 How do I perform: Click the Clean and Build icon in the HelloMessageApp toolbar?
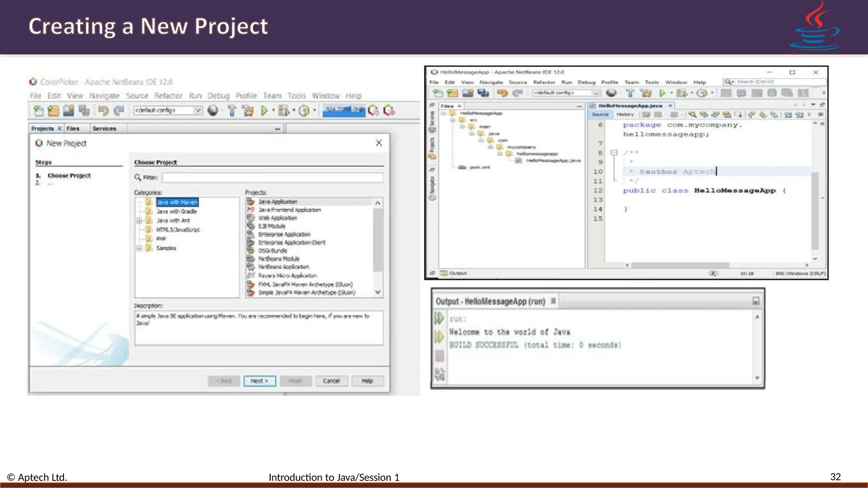click(645, 93)
